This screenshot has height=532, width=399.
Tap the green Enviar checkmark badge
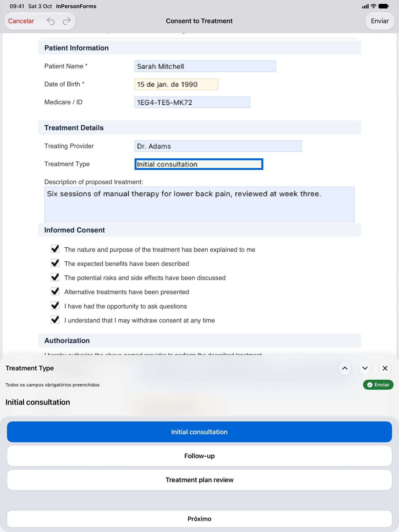coord(378,385)
